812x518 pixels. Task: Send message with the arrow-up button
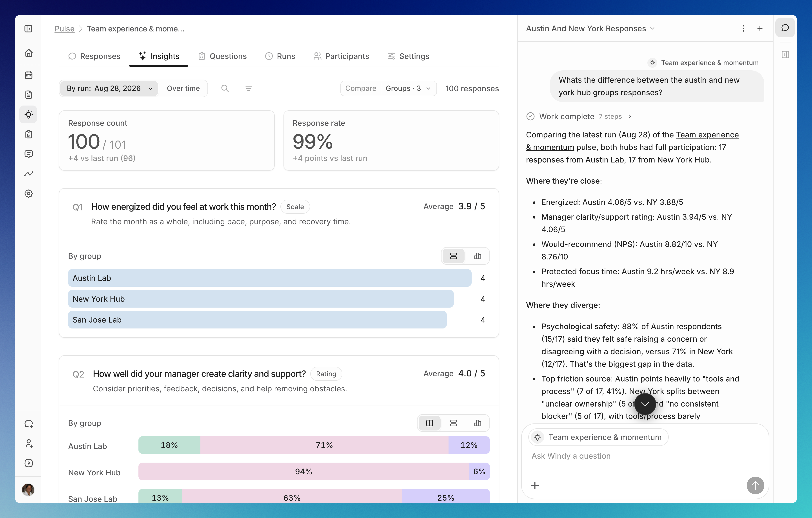tap(755, 485)
